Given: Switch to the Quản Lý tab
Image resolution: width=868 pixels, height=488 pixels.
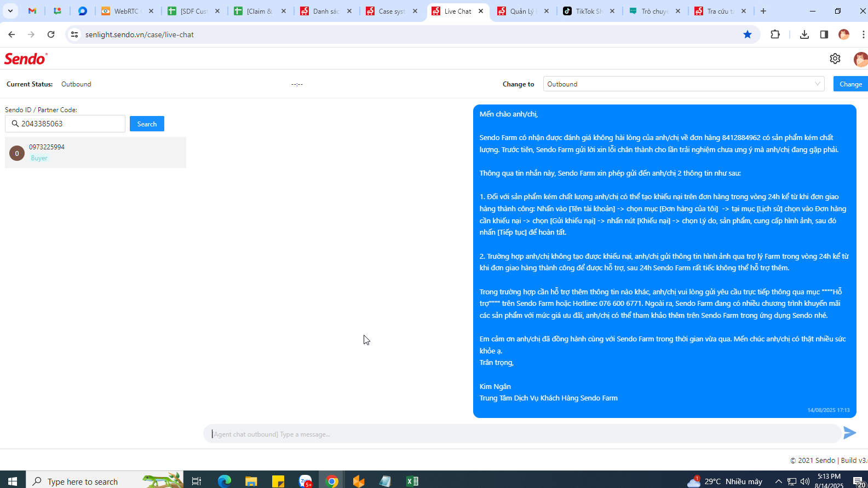Looking at the screenshot, I should [x=523, y=11].
